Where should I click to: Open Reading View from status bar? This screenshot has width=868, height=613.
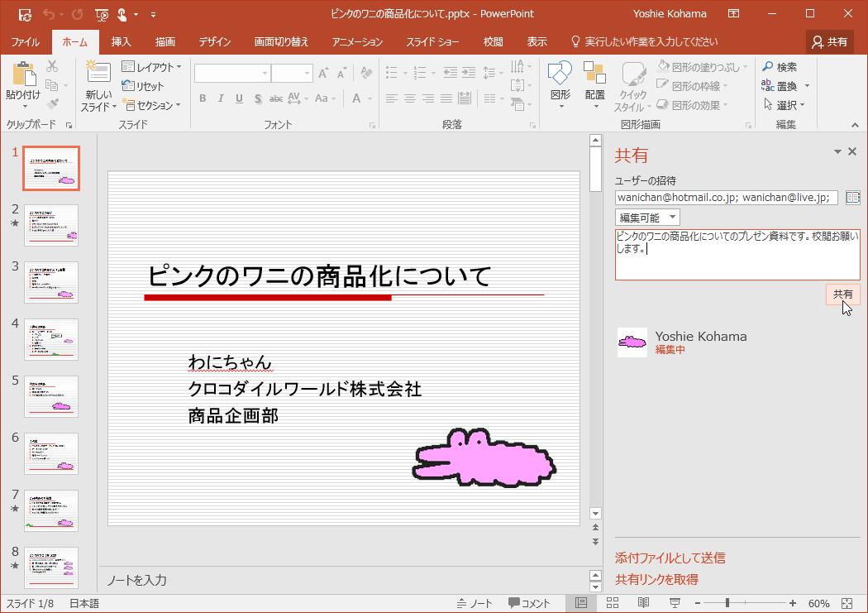click(643, 603)
